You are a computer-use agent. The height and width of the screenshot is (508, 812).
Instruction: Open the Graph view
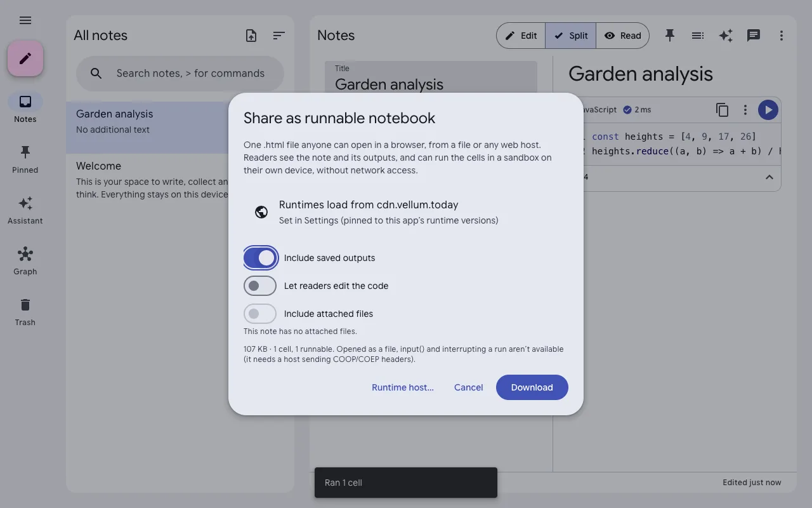click(x=25, y=260)
